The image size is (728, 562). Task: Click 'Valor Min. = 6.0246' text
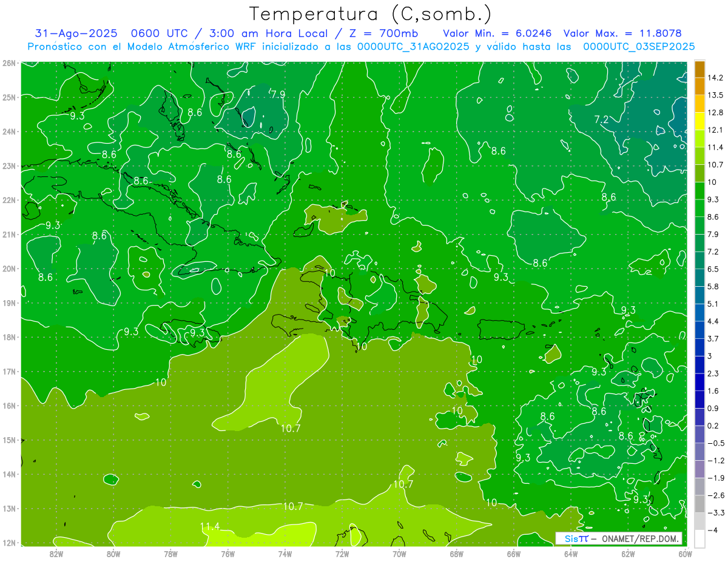[x=497, y=33]
